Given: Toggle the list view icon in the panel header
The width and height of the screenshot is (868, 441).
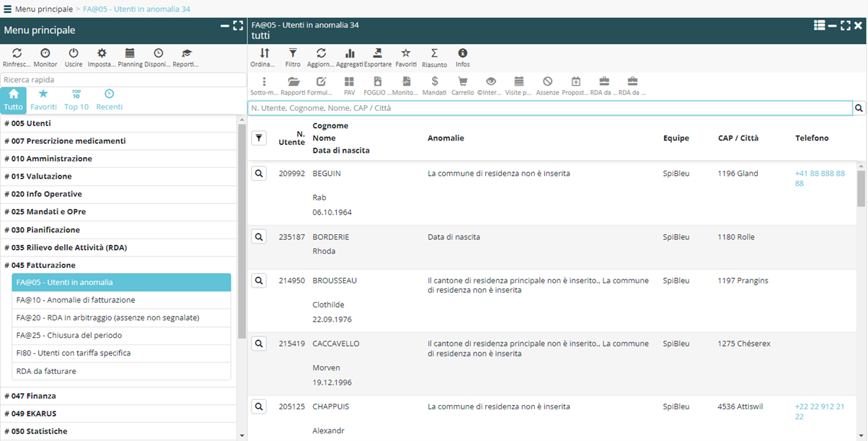Looking at the screenshot, I should [819, 25].
